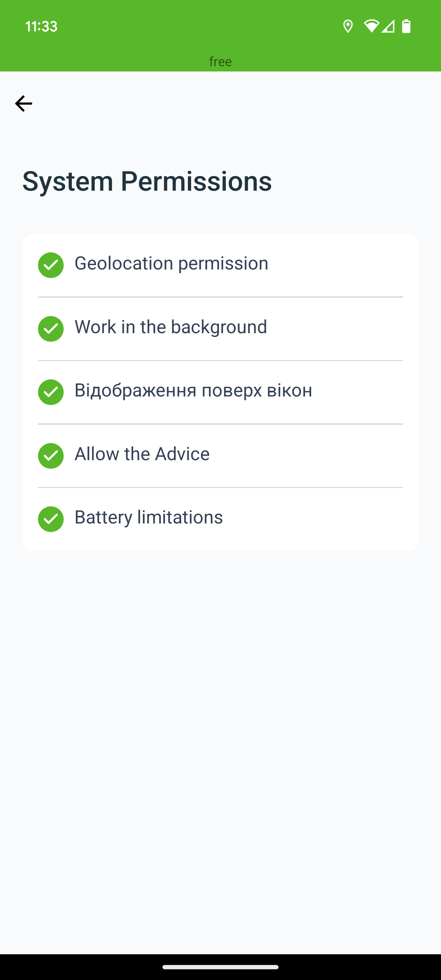
Task: Select the Відображення поверх вікон row
Action: click(220, 392)
